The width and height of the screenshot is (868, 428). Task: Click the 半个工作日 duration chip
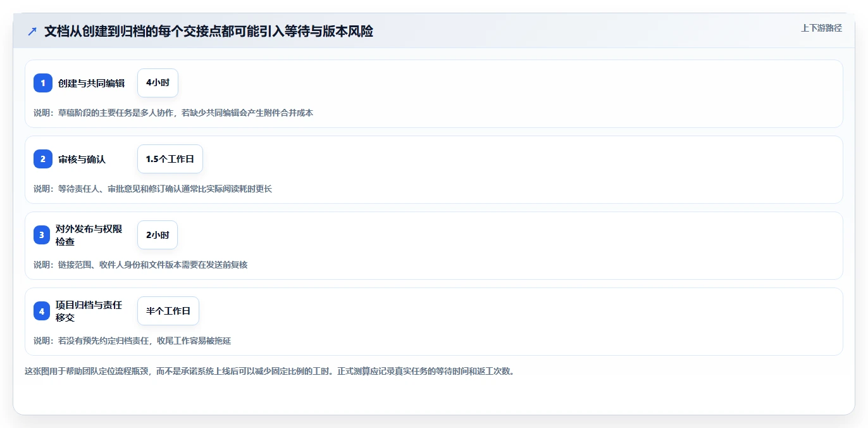pyautogui.click(x=168, y=311)
